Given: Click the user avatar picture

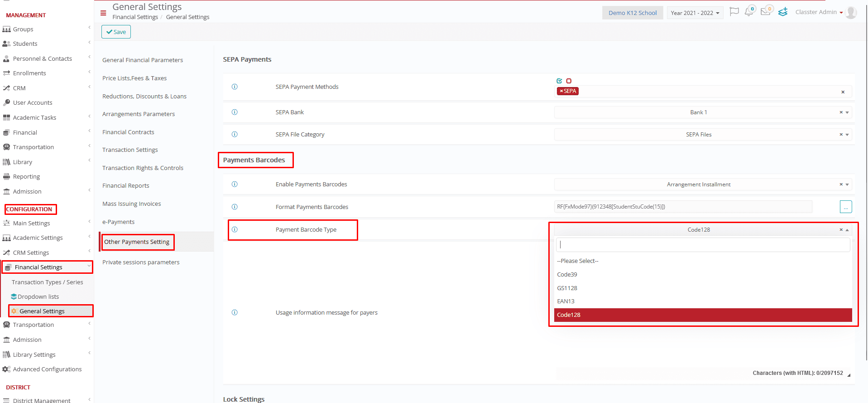Looking at the screenshot, I should point(851,13).
